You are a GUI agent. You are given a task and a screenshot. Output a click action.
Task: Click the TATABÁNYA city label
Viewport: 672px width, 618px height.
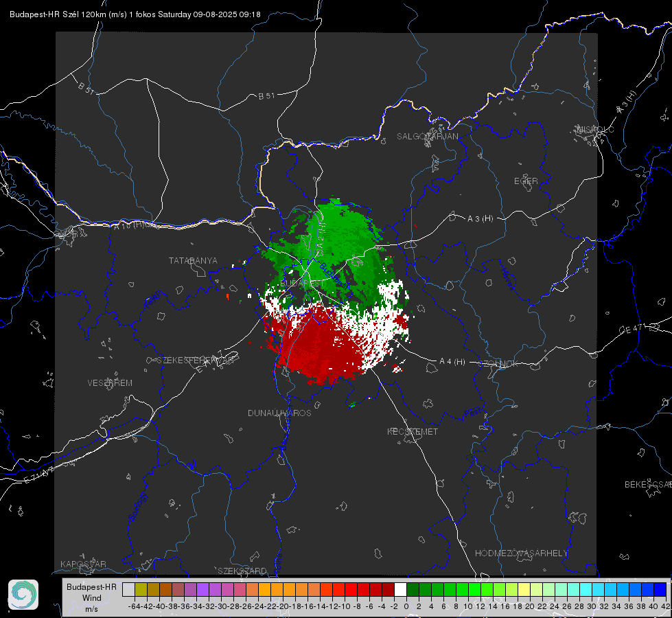[x=193, y=260]
